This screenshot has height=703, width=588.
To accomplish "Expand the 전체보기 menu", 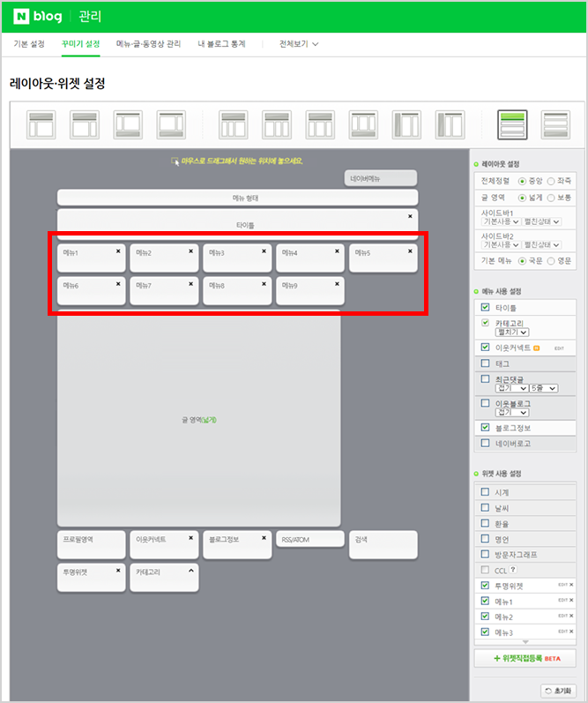I will point(299,44).
